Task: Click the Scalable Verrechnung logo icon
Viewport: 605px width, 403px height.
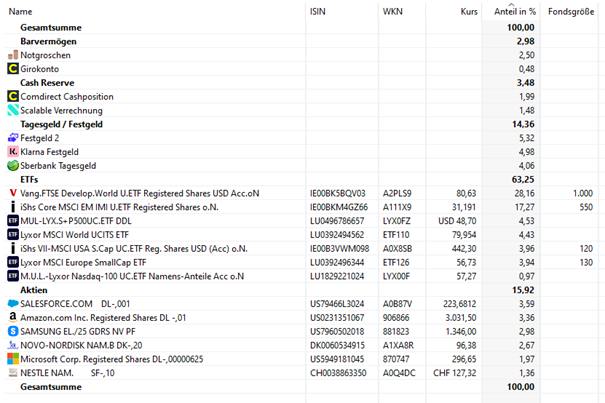Action: [x=13, y=110]
